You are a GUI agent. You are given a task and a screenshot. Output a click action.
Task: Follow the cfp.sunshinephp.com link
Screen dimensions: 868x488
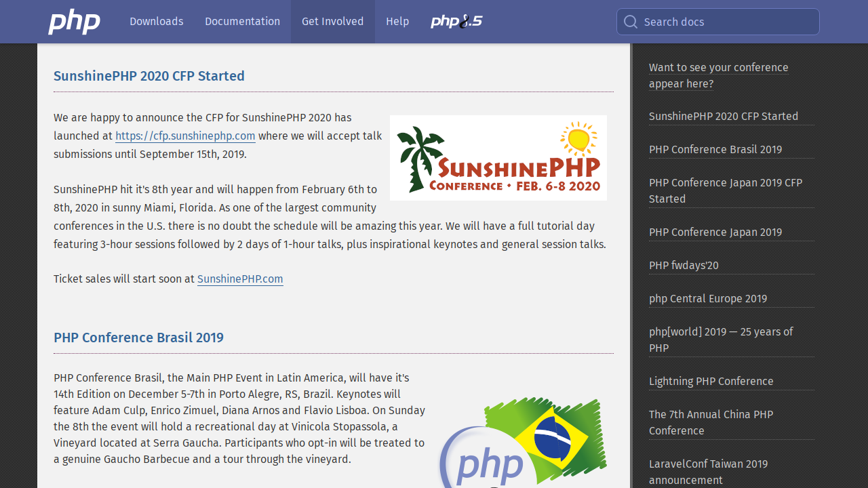[x=185, y=136]
